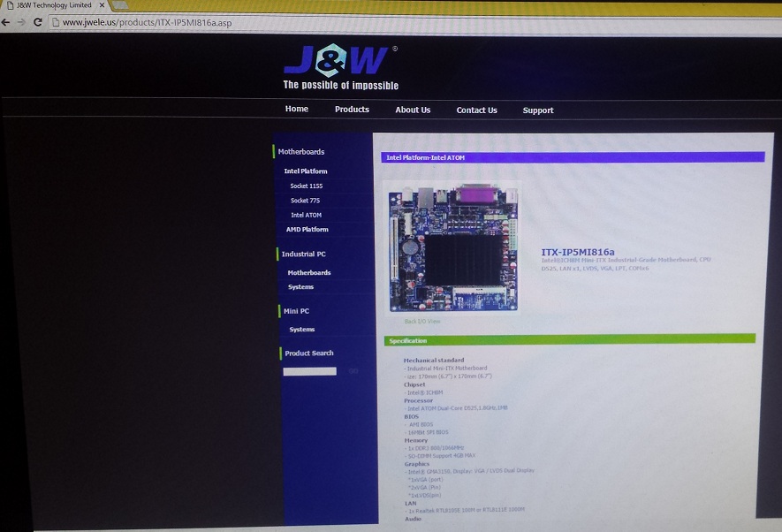This screenshot has height=532, width=782.
Task: Select Intel ATOM in the sidebar
Action: pos(307,215)
